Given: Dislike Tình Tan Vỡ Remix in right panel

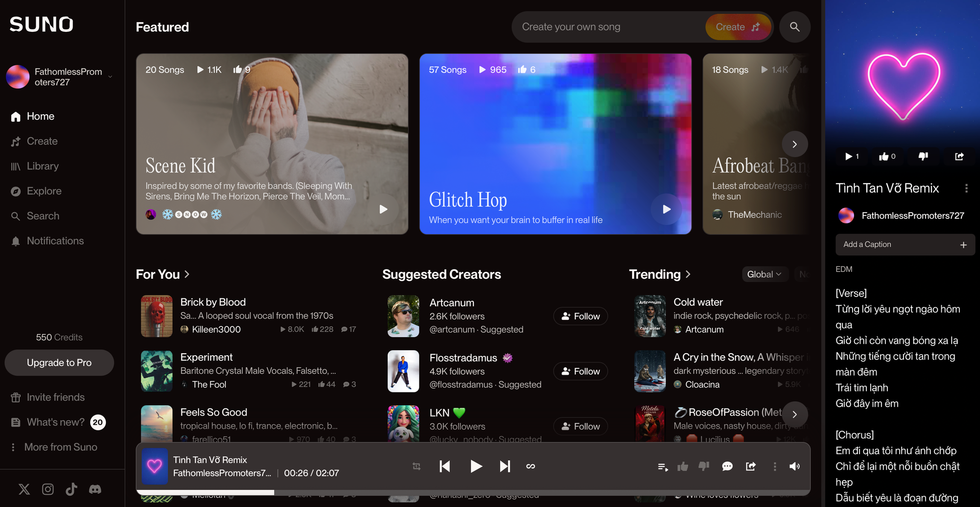Looking at the screenshot, I should 923,156.
